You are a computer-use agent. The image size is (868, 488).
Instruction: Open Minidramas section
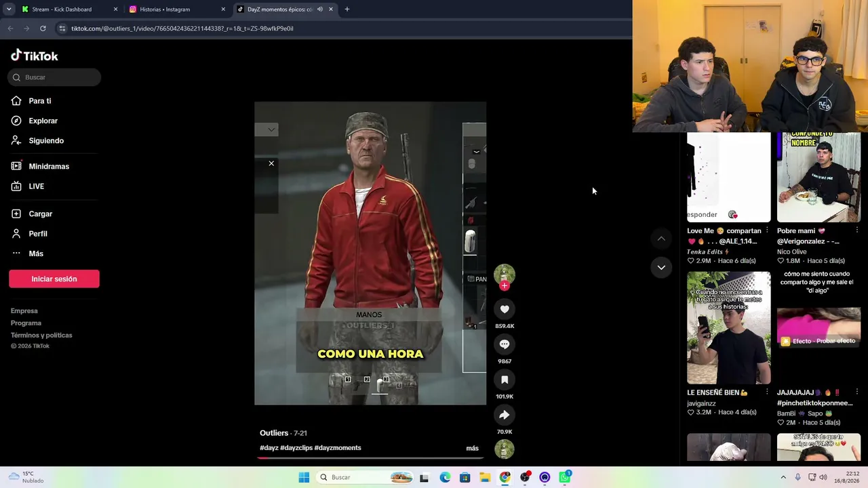click(x=49, y=166)
